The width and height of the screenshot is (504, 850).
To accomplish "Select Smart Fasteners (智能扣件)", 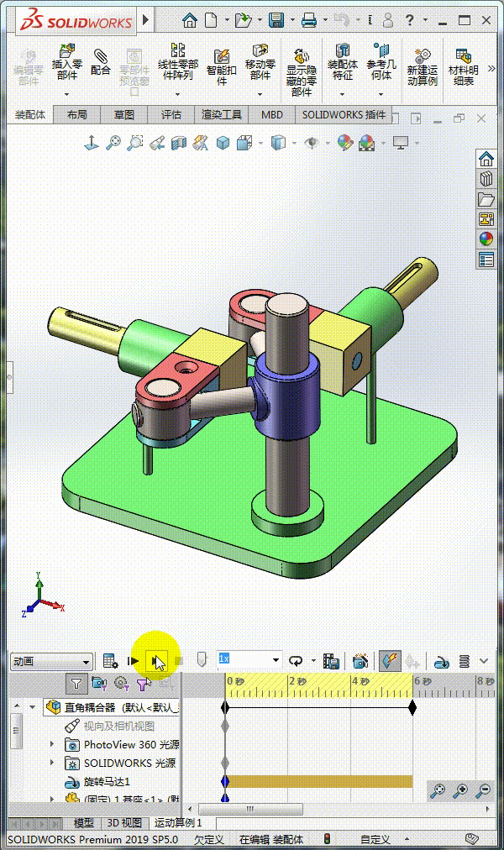I will (x=221, y=68).
